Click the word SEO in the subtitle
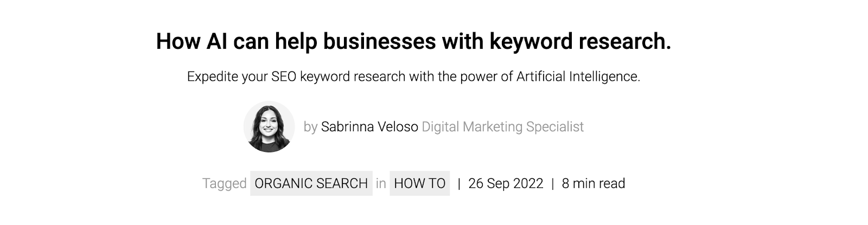The width and height of the screenshot is (868, 225). 284,77
